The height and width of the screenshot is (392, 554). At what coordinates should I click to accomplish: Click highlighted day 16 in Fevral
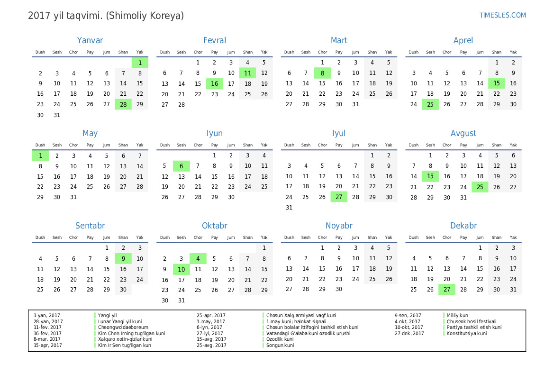(x=215, y=84)
